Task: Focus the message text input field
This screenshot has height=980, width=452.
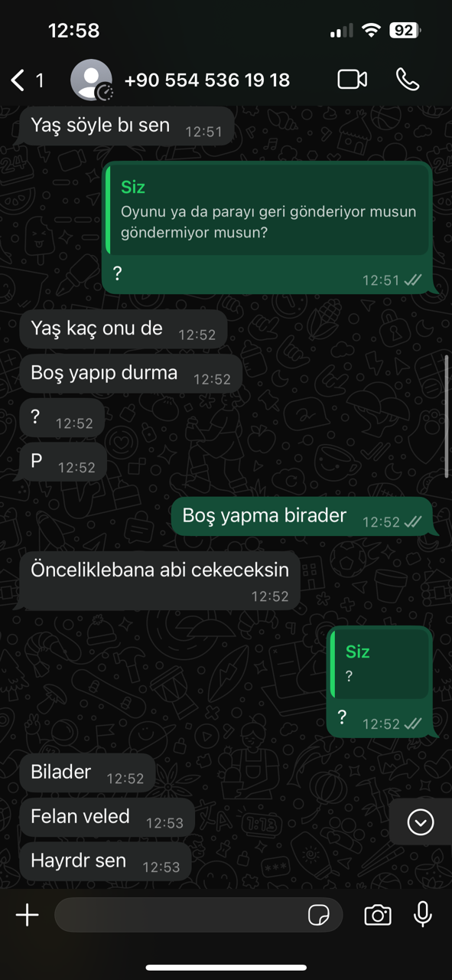Action: point(199,915)
